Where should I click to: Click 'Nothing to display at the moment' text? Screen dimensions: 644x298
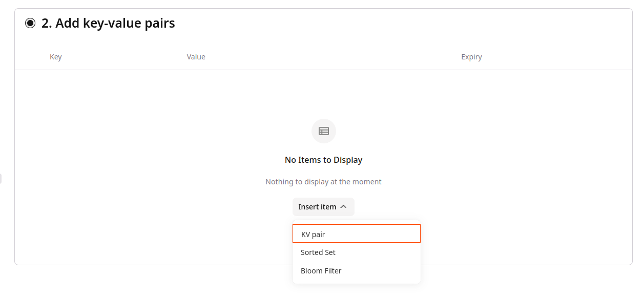pos(323,182)
